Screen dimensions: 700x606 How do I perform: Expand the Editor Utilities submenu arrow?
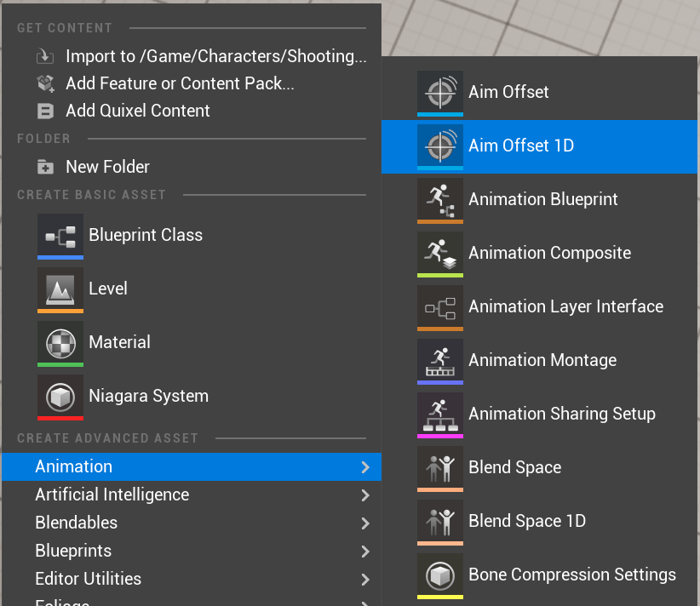coord(365,579)
